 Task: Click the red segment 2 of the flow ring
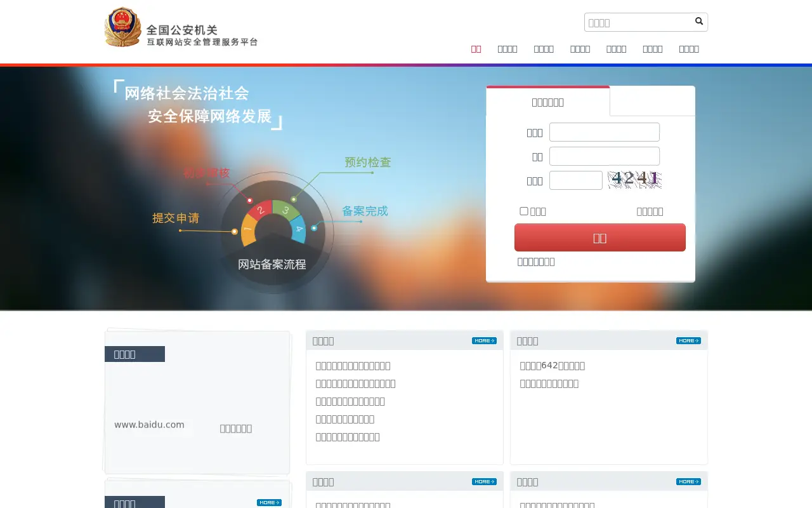click(259, 210)
